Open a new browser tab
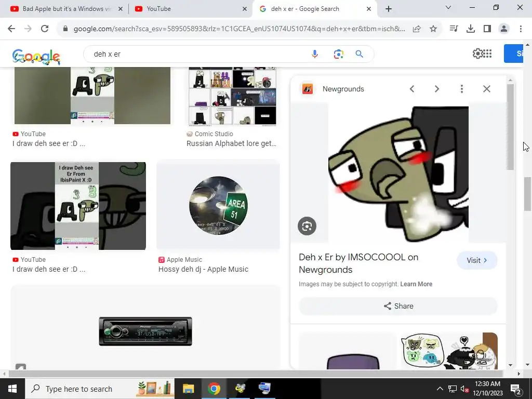 point(389,9)
